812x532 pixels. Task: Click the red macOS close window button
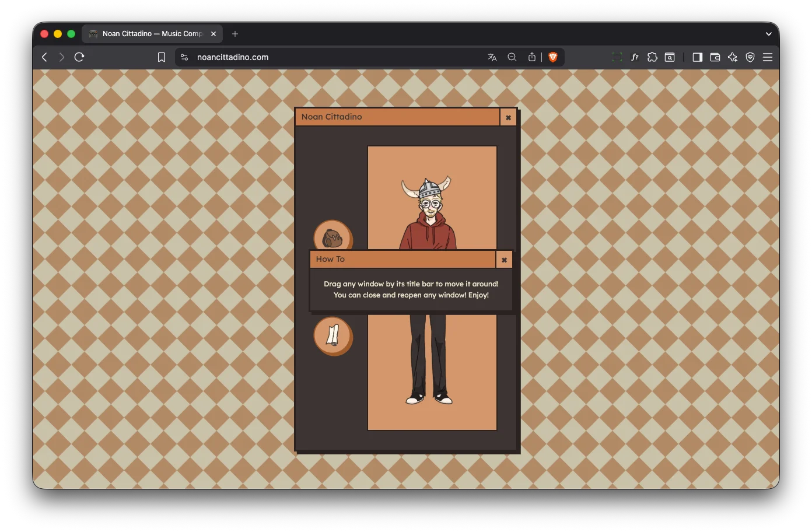(x=44, y=34)
